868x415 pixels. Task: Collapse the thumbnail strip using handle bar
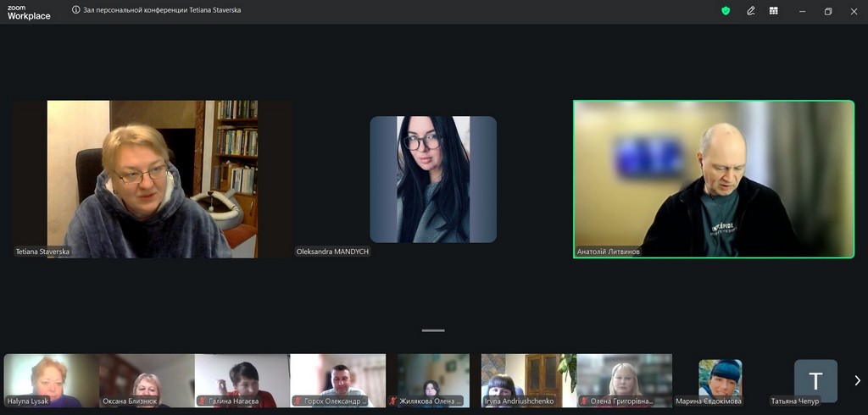pyautogui.click(x=433, y=330)
